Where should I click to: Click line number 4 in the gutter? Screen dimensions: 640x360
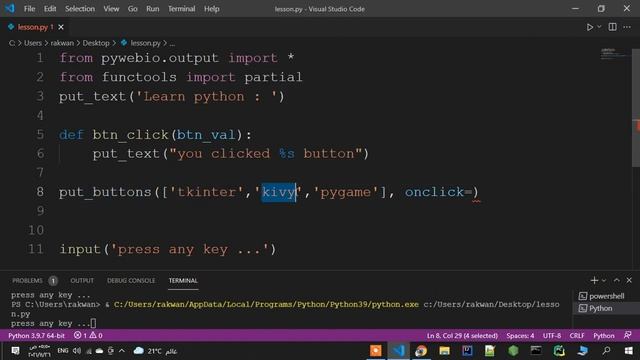pos(40,116)
